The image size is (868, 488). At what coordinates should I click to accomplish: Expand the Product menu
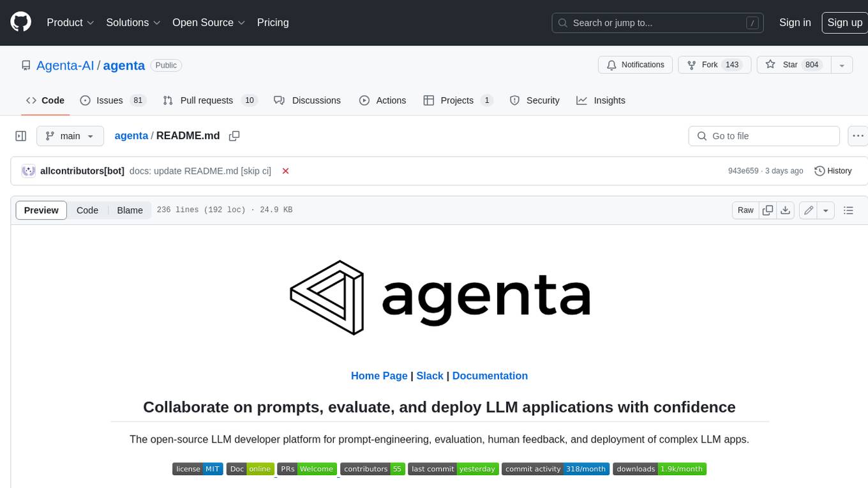click(70, 22)
